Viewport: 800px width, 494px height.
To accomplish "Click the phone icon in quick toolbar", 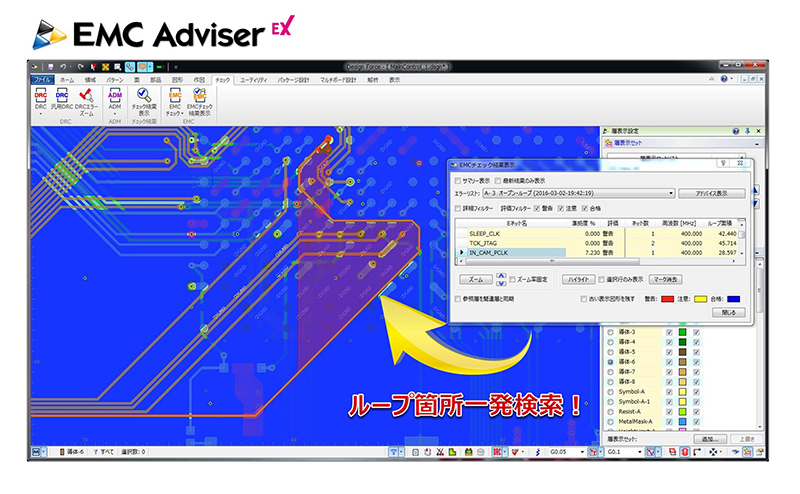I will (130, 67).
